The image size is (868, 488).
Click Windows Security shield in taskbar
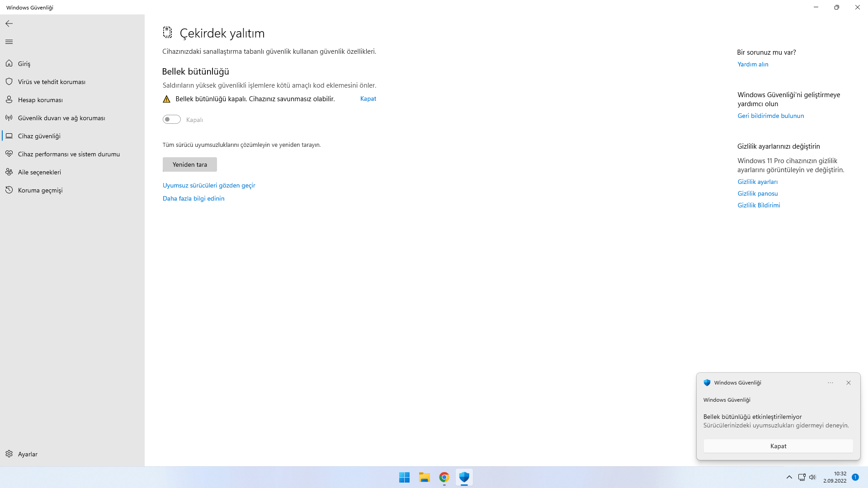tap(464, 477)
